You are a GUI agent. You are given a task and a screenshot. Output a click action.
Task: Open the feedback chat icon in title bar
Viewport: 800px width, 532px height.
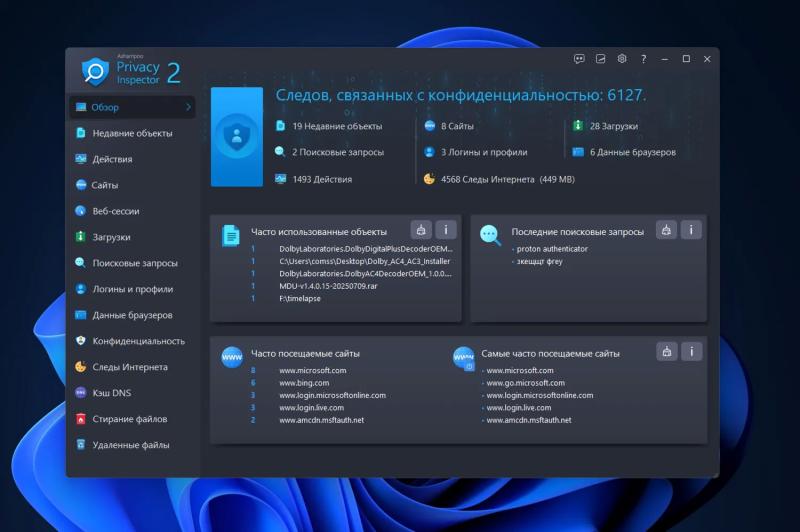pos(579,59)
